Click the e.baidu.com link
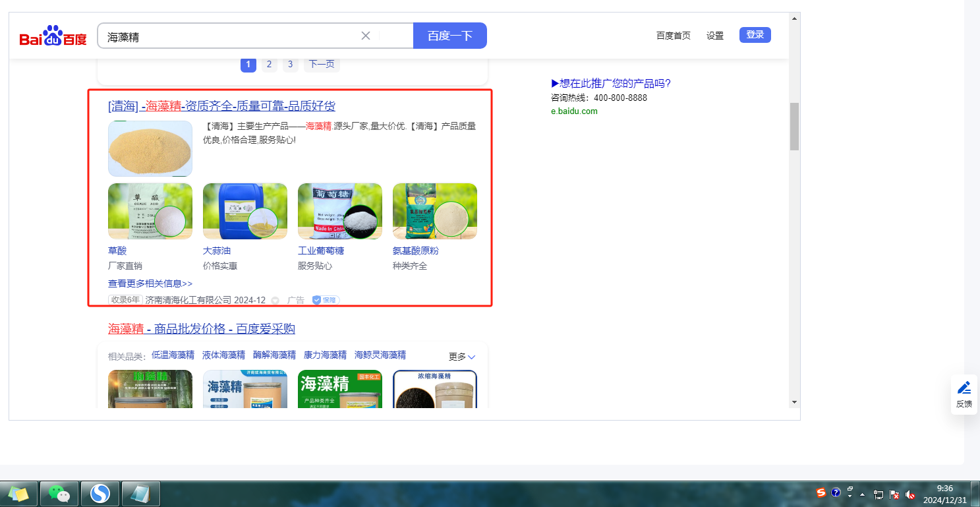This screenshot has width=980, height=507. (574, 111)
